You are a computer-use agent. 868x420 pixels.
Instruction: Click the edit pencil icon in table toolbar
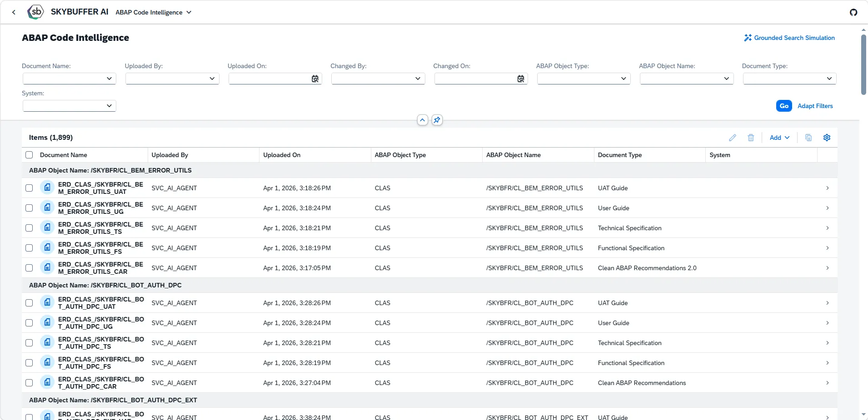(733, 138)
